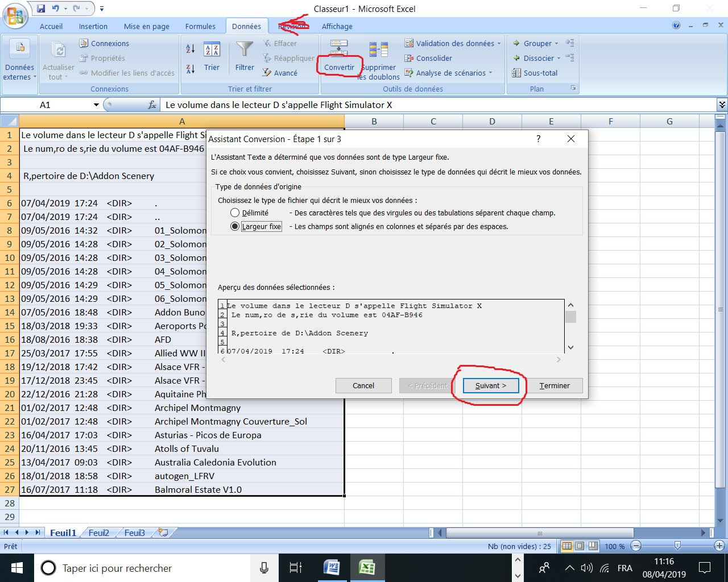
Task: Switch to page layout view in status bar
Action: pos(580,546)
